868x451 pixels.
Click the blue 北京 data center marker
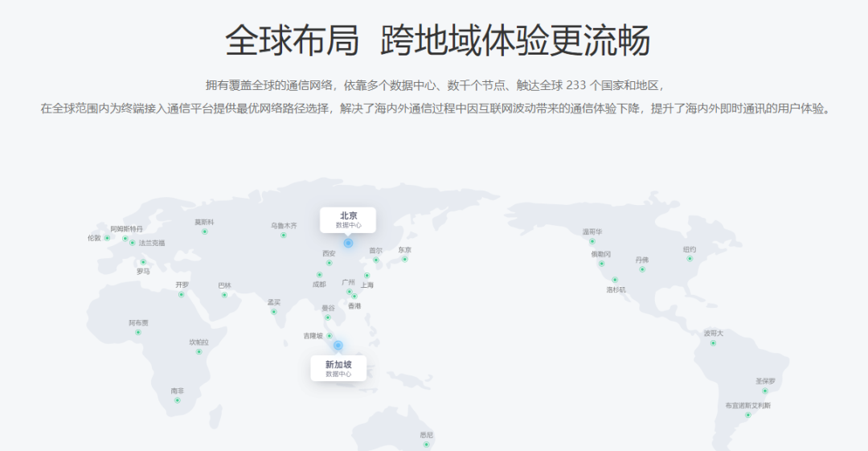click(x=348, y=244)
